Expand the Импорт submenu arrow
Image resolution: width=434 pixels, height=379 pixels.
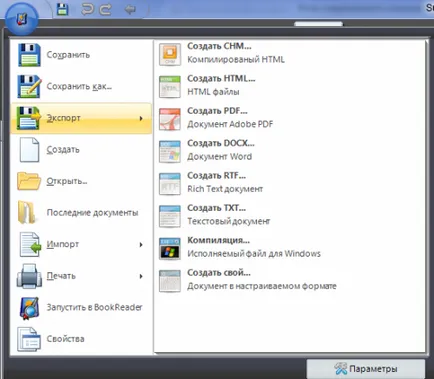point(141,245)
